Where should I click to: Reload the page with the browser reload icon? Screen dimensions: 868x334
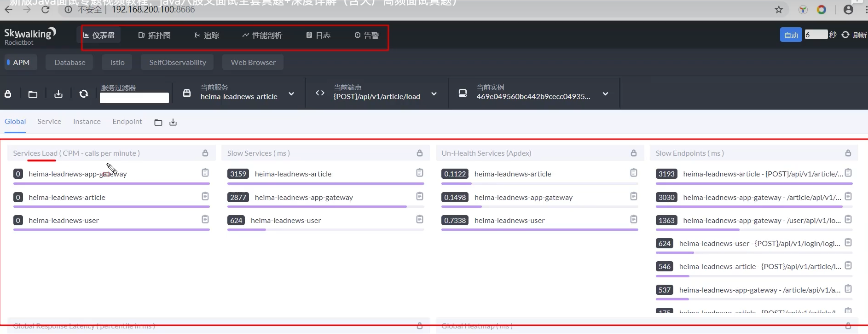click(x=45, y=9)
